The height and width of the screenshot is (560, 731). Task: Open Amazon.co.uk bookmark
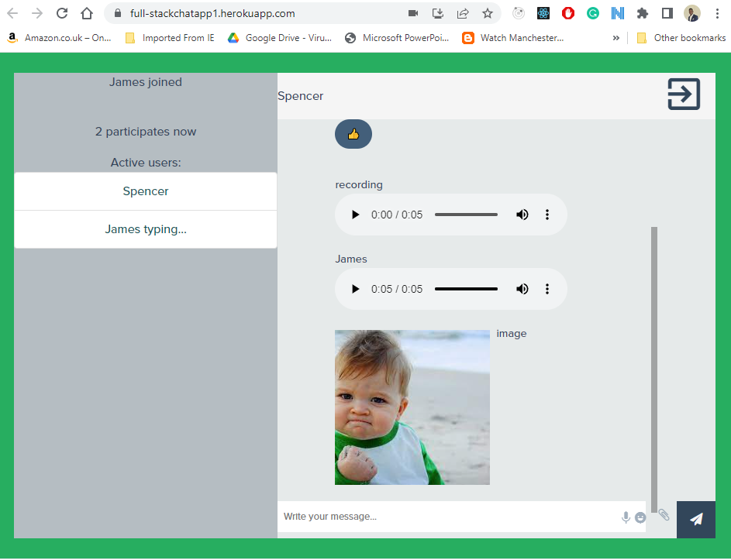coord(59,38)
